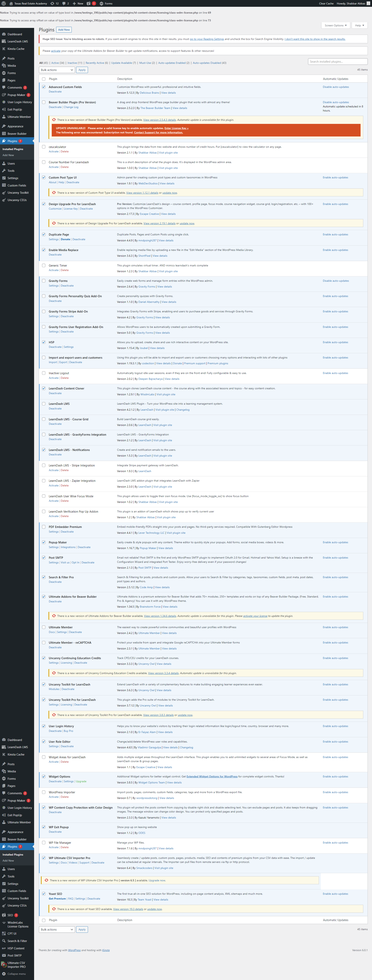Click Clear Cache in admin bar
372x980 pixels.
(326, 3)
